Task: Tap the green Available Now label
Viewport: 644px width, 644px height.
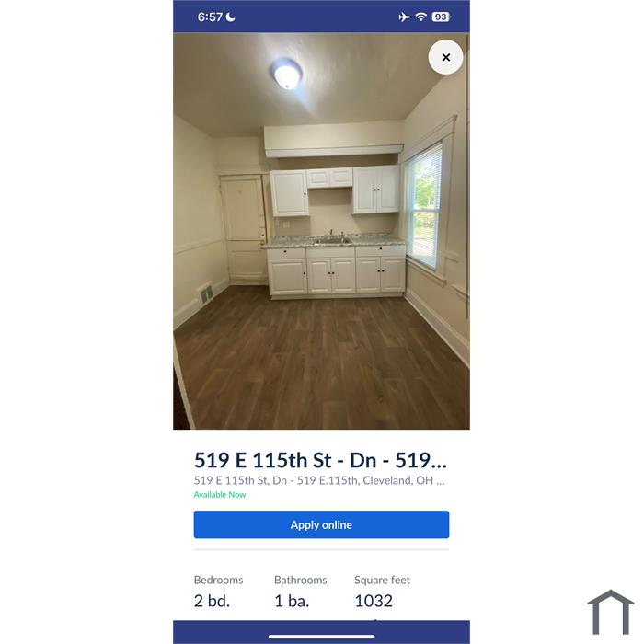Action: 220,495
